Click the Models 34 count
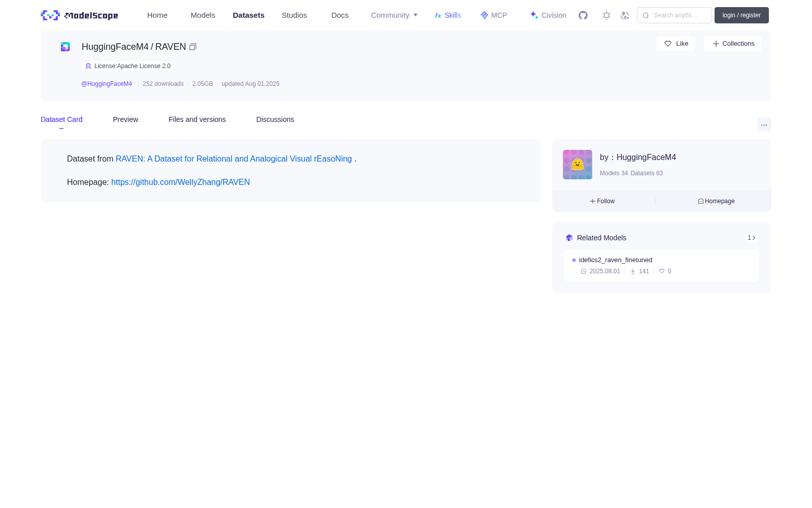 pos(614,173)
